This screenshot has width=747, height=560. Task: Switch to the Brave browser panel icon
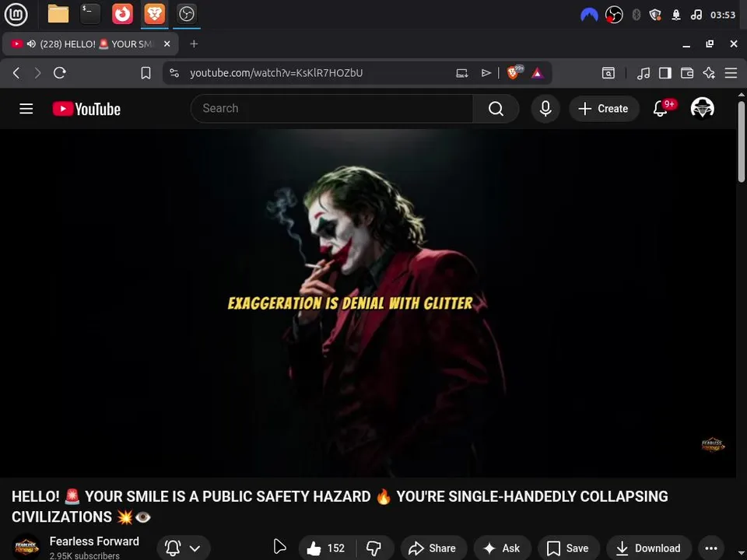tap(154, 14)
